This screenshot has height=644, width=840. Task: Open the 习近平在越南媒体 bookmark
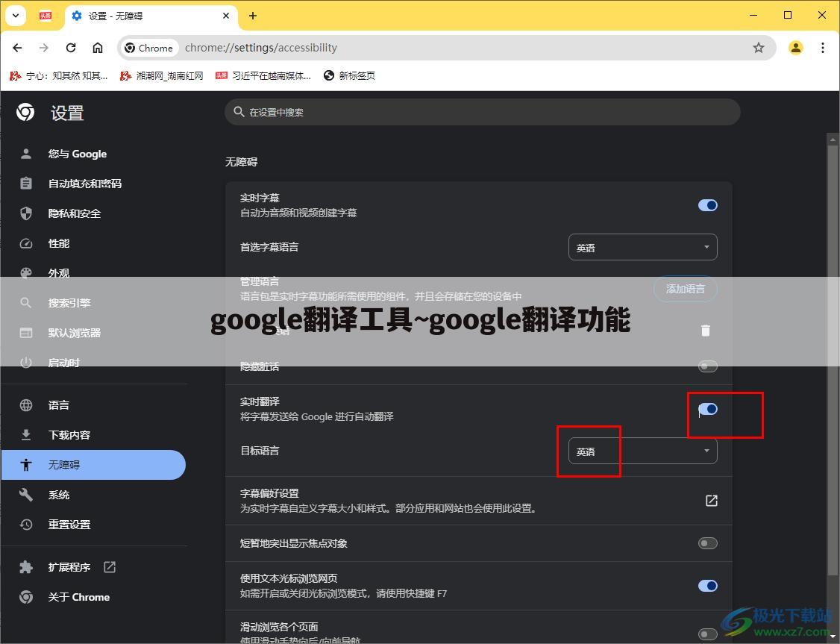pyautogui.click(x=263, y=75)
